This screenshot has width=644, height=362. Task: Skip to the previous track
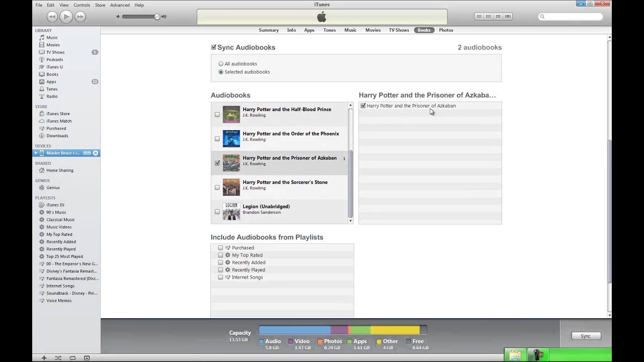tap(52, 17)
